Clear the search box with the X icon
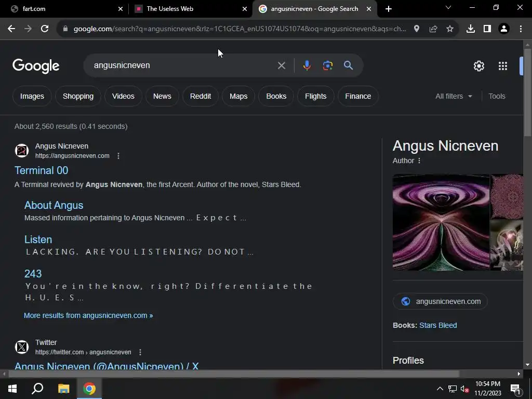532x399 pixels. click(282, 65)
